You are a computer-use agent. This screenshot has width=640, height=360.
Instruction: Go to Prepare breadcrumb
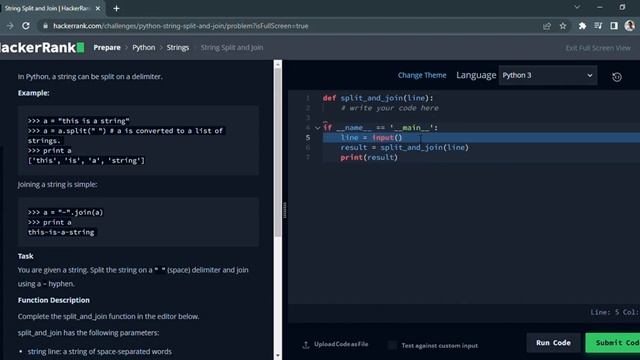pyautogui.click(x=107, y=47)
